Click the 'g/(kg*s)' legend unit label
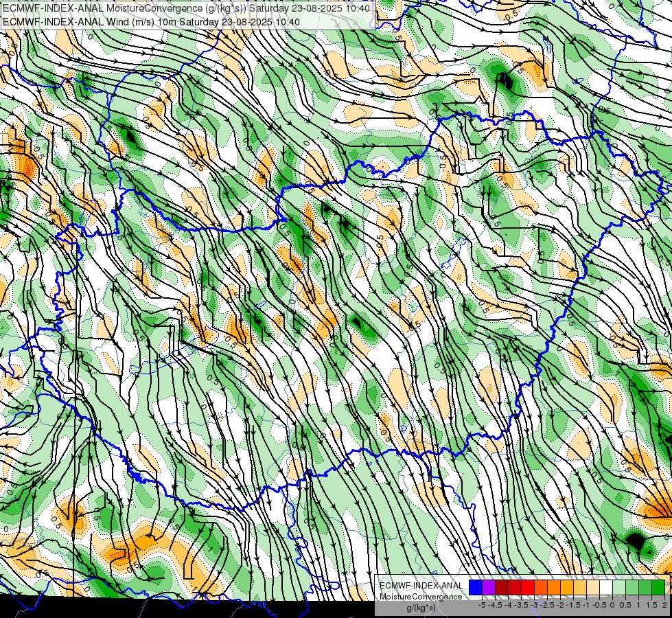 click(421, 608)
